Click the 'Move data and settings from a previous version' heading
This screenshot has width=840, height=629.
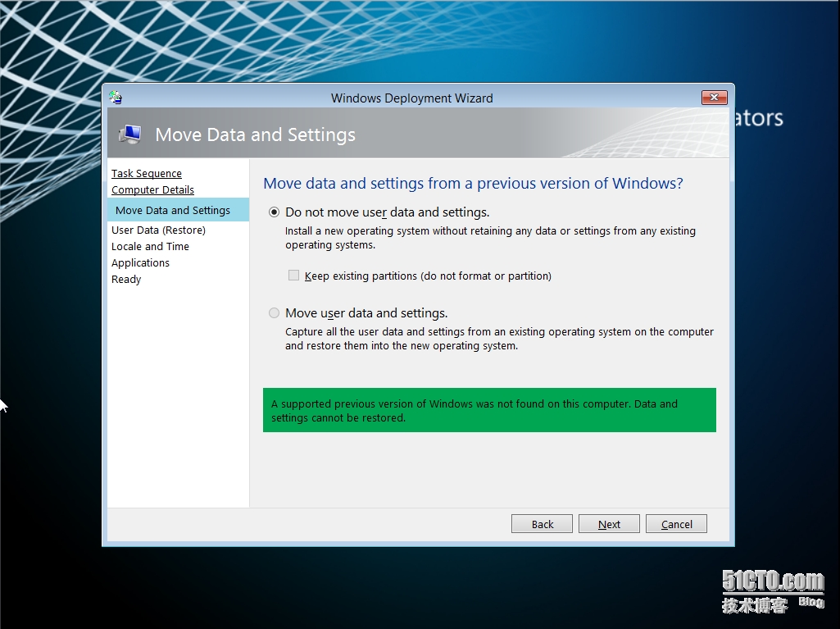point(474,184)
